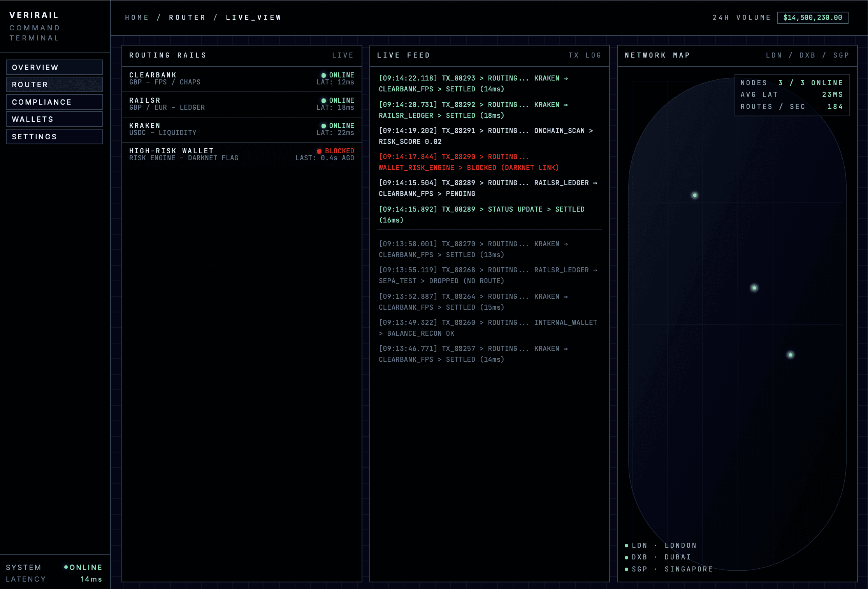
Task: Click the Clearbank green online status dot
Action: click(x=323, y=75)
